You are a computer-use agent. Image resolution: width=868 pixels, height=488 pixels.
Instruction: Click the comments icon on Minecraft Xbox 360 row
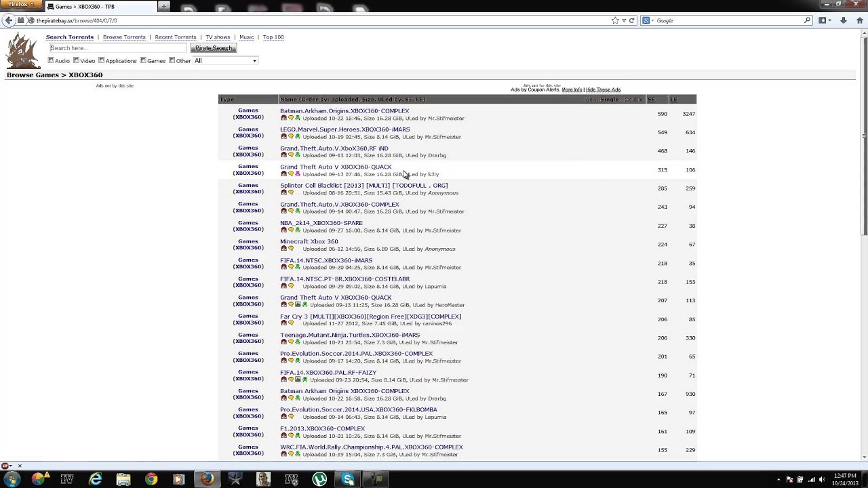(290, 249)
